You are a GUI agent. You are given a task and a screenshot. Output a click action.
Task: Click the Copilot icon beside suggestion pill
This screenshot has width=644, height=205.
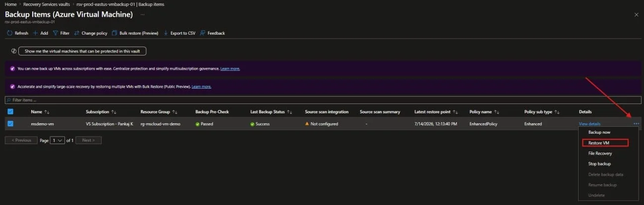click(13, 51)
